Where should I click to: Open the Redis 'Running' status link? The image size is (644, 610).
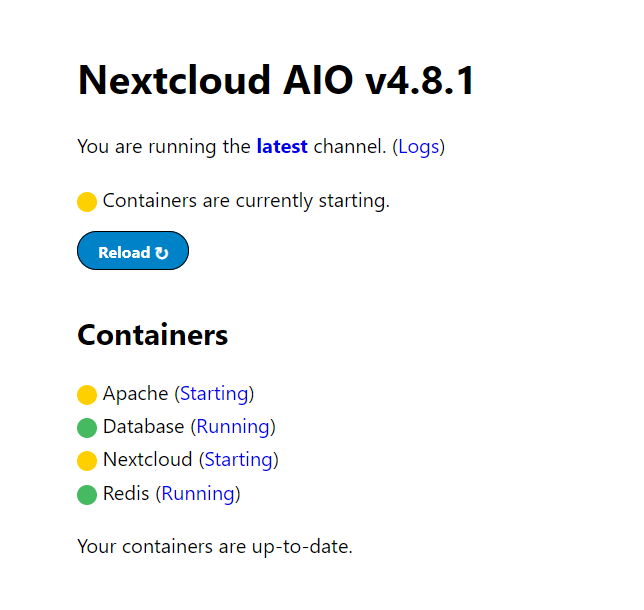click(198, 493)
